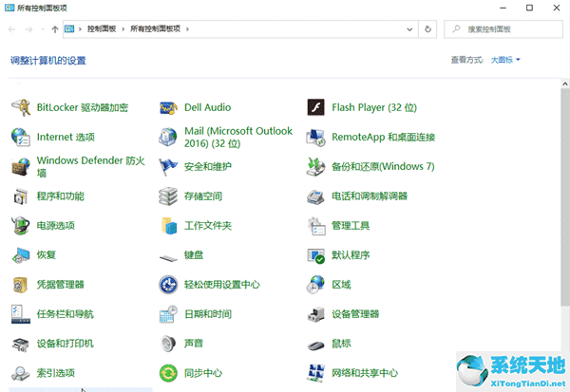Open the Flash Player (32 位) icon
The width and height of the screenshot is (570, 392).
316,107
